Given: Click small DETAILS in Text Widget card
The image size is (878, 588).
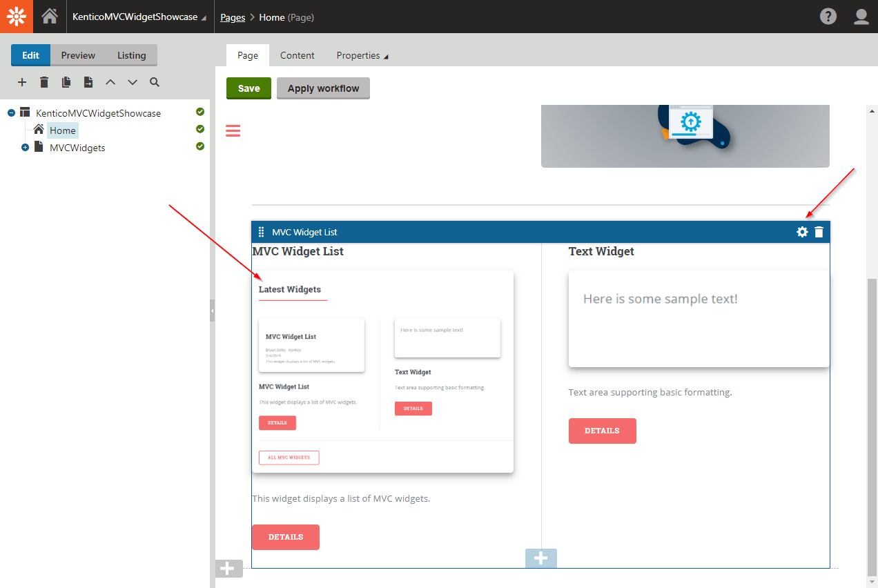Looking at the screenshot, I should [x=413, y=409].
